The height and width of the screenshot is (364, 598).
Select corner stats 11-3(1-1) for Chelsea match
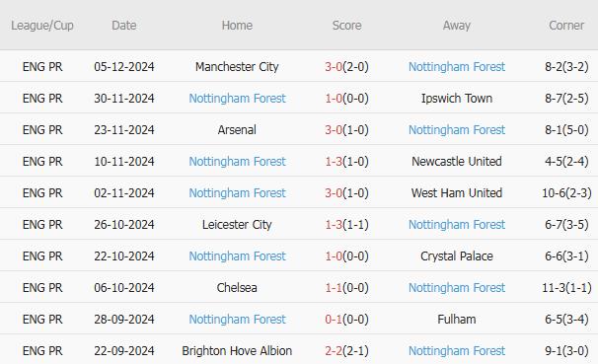pyautogui.click(x=566, y=288)
